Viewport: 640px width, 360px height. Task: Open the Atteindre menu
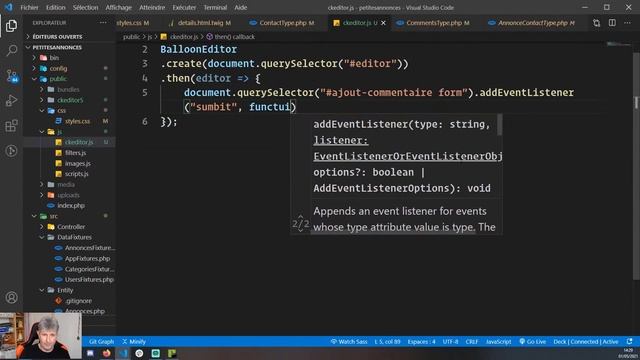(152, 7)
